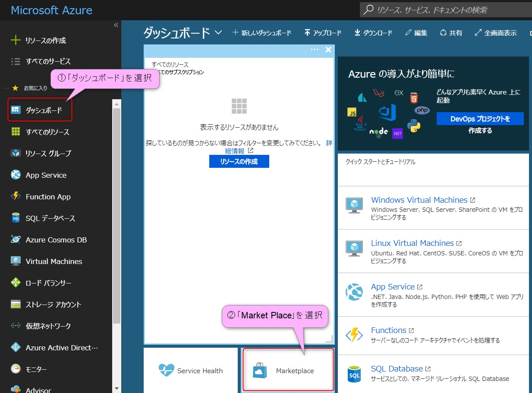Open the tile ellipsis options menu

315,50
